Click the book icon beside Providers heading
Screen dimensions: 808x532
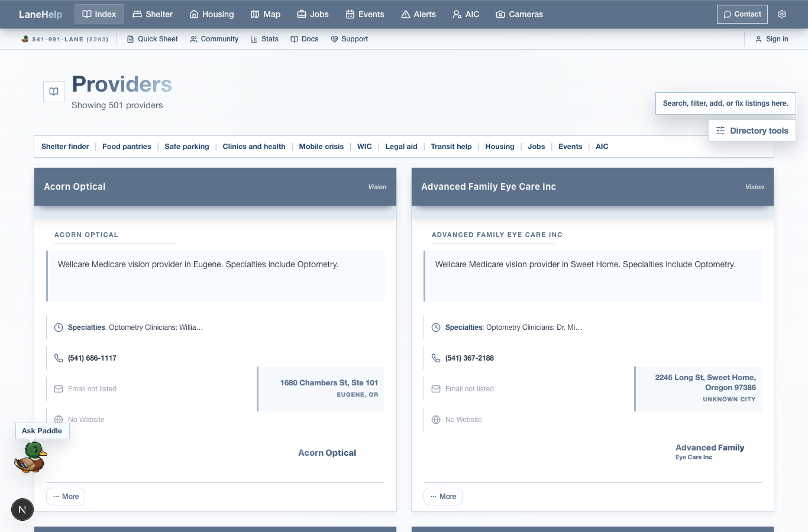54,92
